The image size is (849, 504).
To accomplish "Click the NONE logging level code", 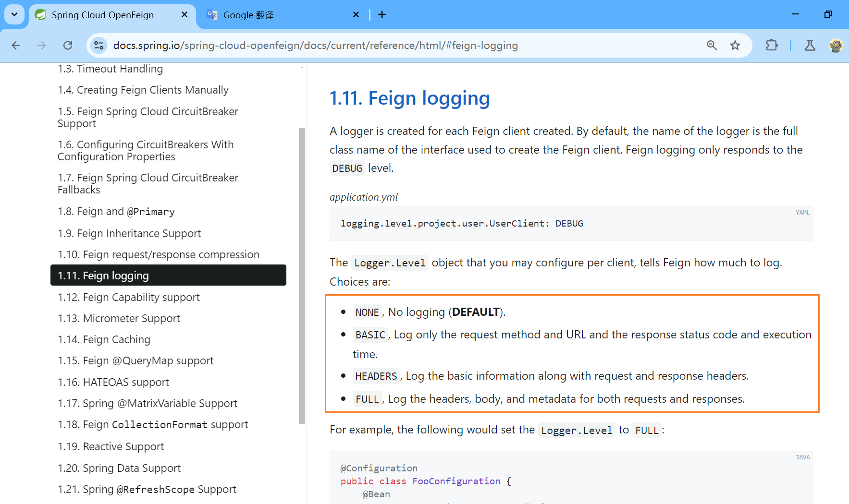I will tap(367, 312).
